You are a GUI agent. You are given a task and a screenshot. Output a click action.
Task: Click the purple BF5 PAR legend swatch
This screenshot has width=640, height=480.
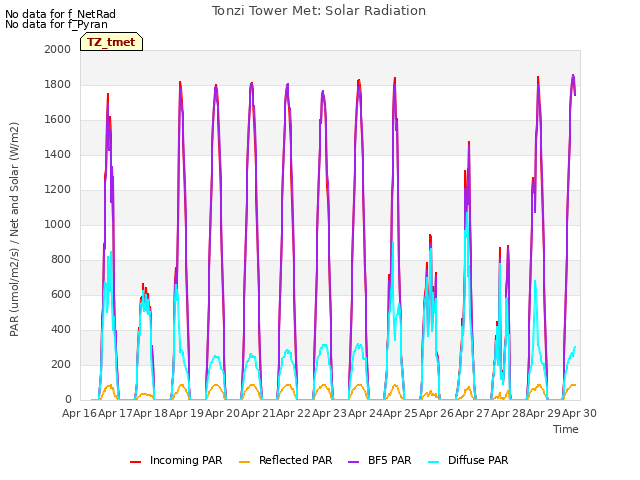tap(353, 462)
